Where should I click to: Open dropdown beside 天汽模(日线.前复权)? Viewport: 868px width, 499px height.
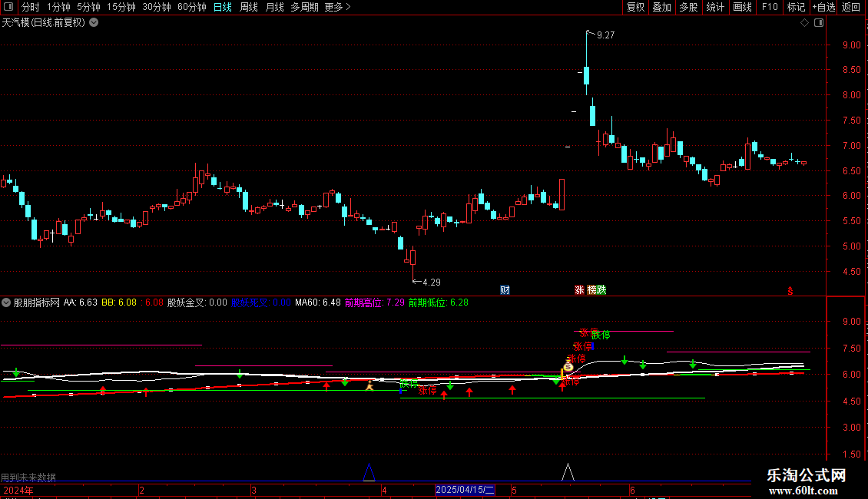(x=94, y=23)
